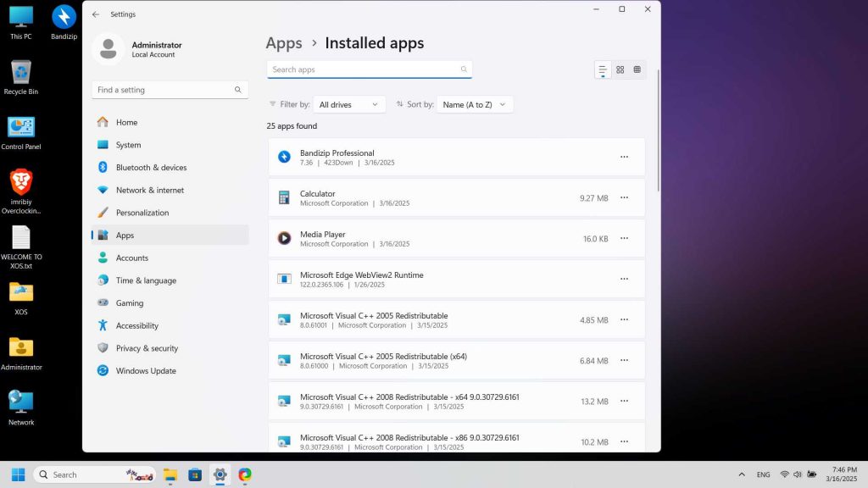
Task: Focus the Search apps input box
Action: (x=370, y=69)
